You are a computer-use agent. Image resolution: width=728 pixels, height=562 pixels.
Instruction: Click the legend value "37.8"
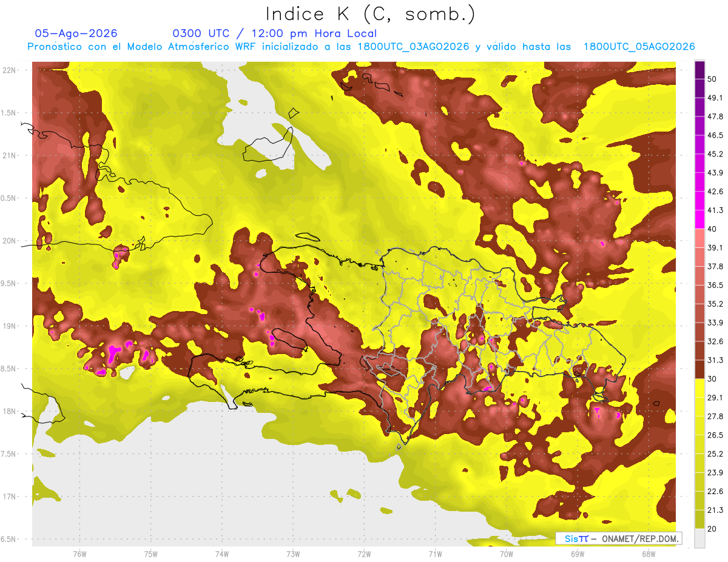715,267
